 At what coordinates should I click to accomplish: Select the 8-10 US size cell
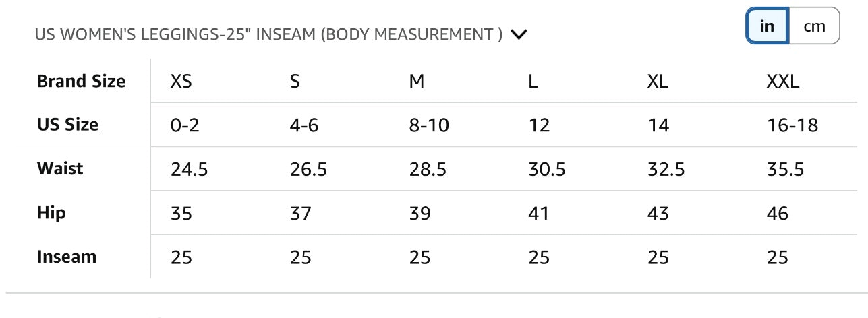coord(429,125)
